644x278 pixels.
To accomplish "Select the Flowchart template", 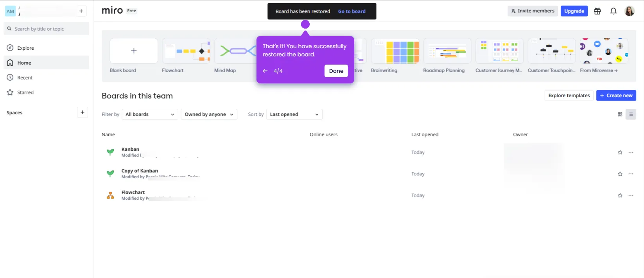I will click(x=186, y=51).
